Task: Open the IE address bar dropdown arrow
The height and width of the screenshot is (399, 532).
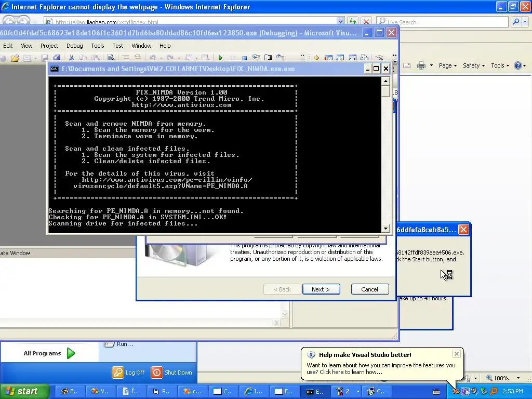Action: pos(340,21)
